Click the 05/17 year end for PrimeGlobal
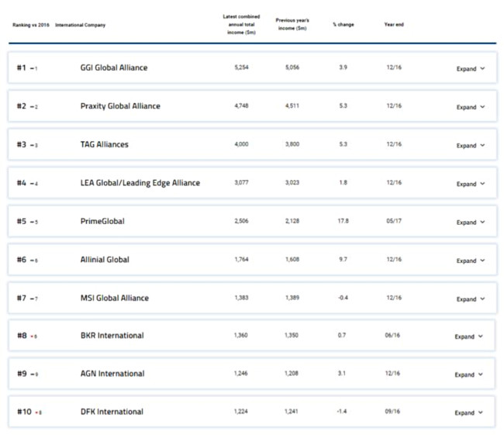The width and height of the screenshot is (504, 435). click(394, 221)
